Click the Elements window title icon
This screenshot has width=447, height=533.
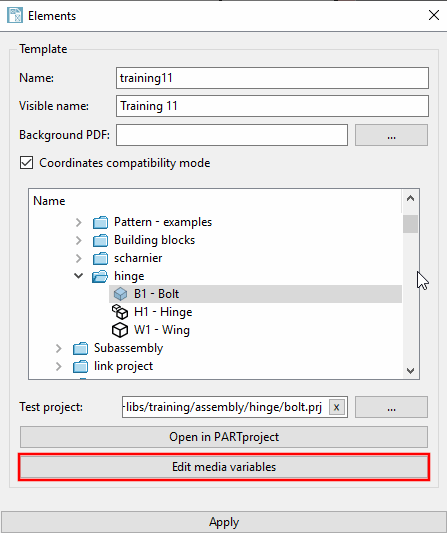tap(15, 16)
